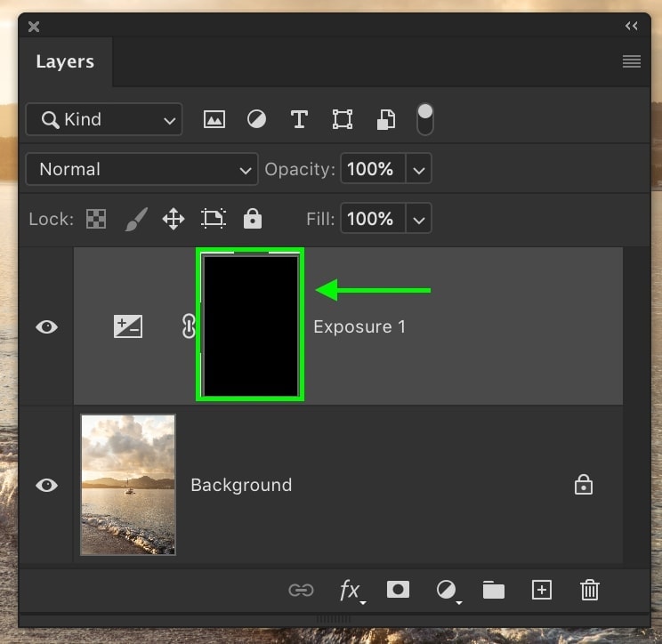This screenshot has width=662, height=644.
Task: Open the Normal blend mode dropdown
Action: [141, 169]
